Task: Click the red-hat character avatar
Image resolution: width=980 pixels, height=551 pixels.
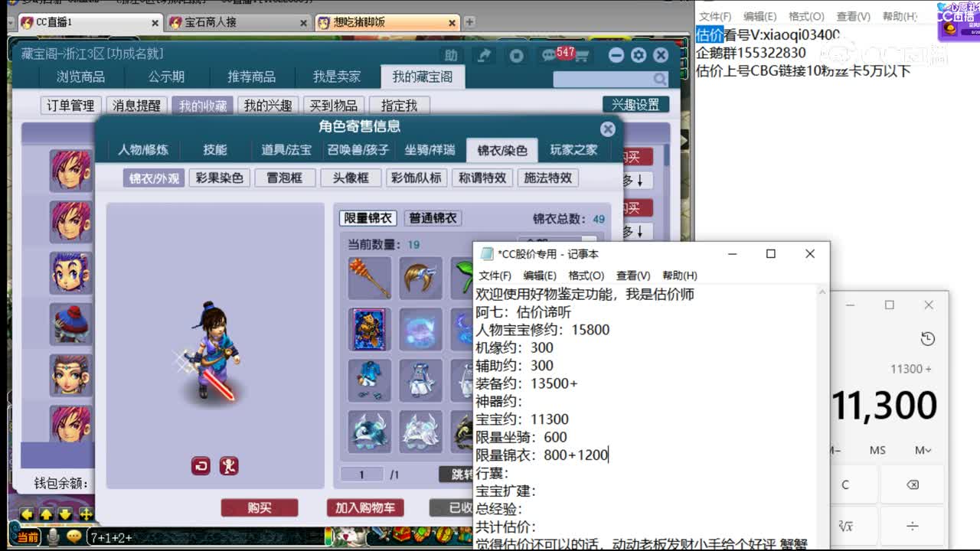Action: (x=70, y=324)
